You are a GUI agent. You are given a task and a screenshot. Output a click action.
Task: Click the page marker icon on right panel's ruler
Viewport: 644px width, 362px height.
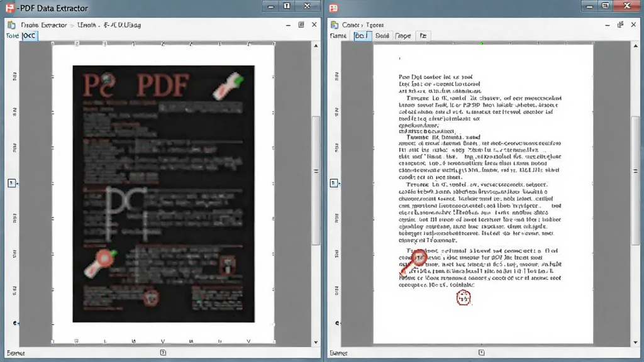pyautogui.click(x=334, y=183)
